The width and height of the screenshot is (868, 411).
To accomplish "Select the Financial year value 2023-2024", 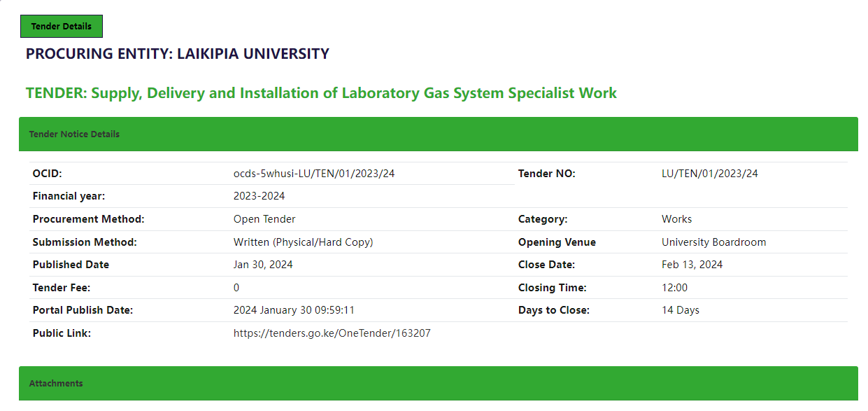I will [259, 196].
